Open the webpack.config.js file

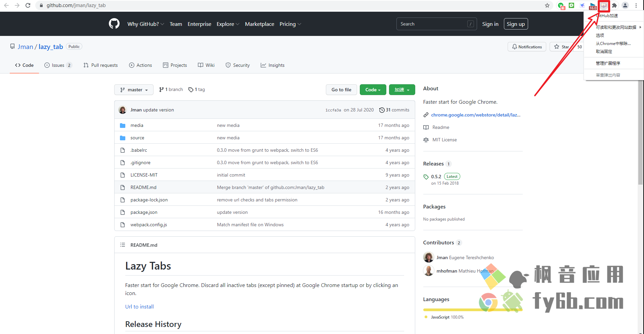click(x=148, y=225)
